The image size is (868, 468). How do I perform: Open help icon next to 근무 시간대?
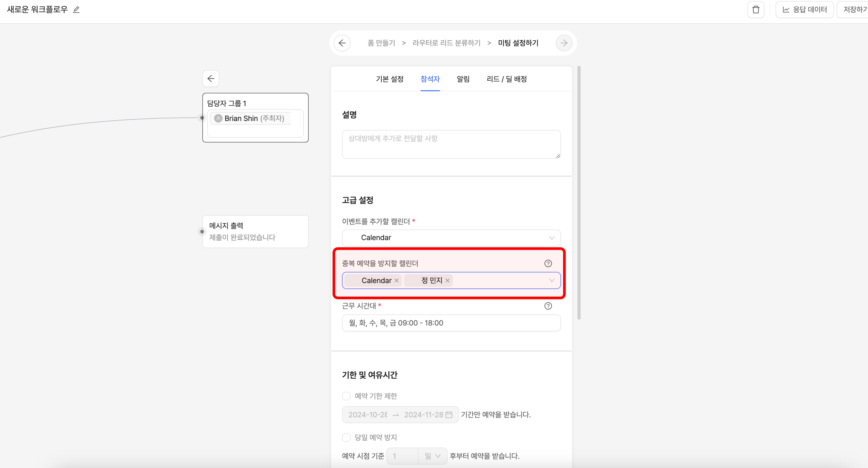[548, 306]
